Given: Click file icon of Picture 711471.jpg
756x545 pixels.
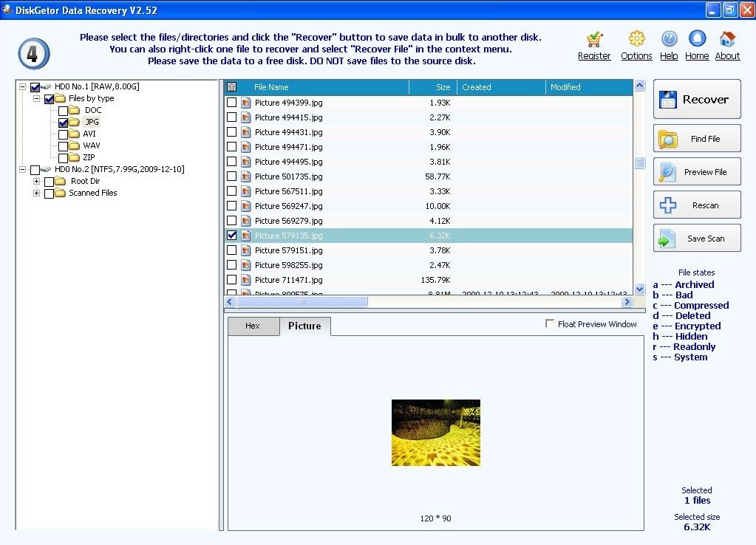Looking at the screenshot, I should click(x=246, y=280).
